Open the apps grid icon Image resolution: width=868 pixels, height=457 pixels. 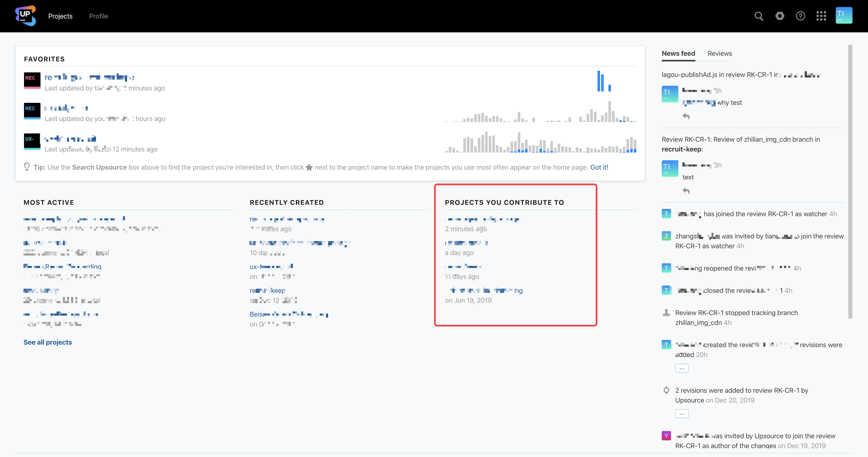[821, 16]
